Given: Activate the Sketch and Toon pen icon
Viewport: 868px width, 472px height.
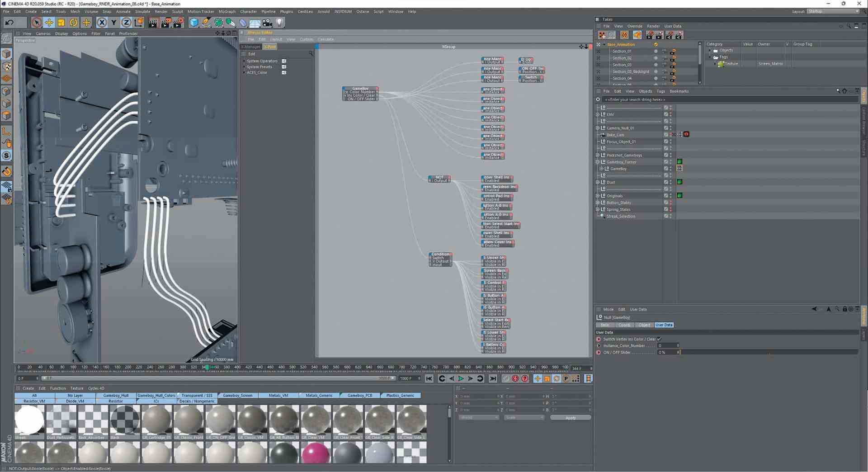Looking at the screenshot, I should [206, 23].
